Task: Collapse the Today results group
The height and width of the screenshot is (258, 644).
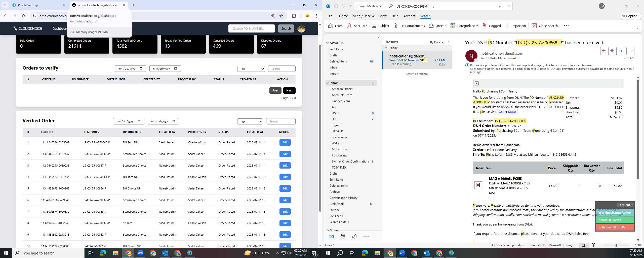Action: [386, 48]
